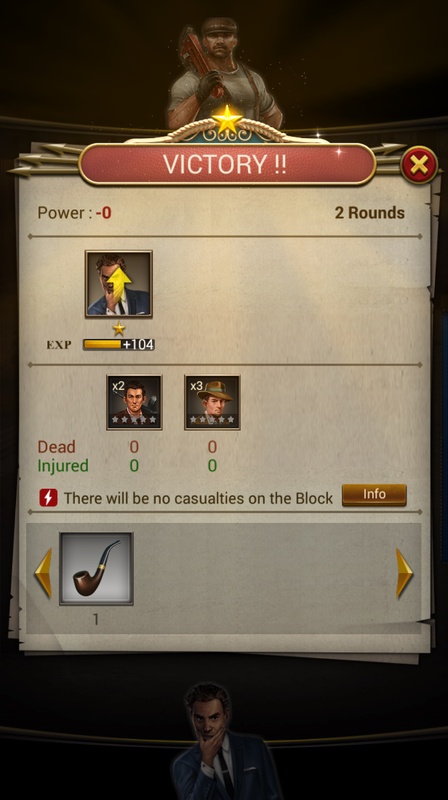Screen dimensions: 448x800
Task: Select the x2 gunman troop icon
Action: click(134, 402)
